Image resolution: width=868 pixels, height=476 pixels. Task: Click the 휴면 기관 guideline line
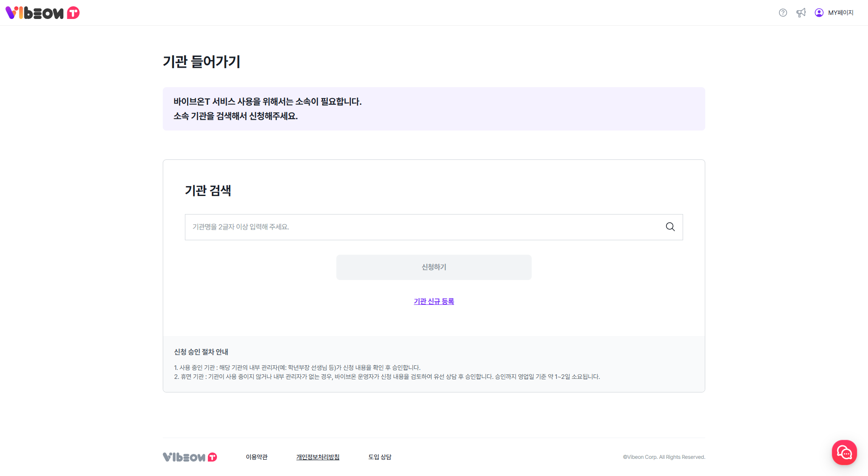[387, 377]
